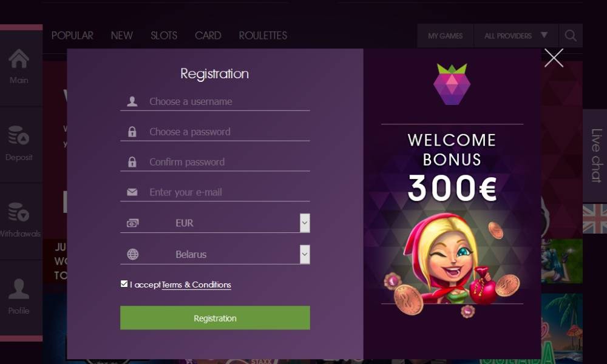
Task: Click the Choose a username field
Action: 215,101
